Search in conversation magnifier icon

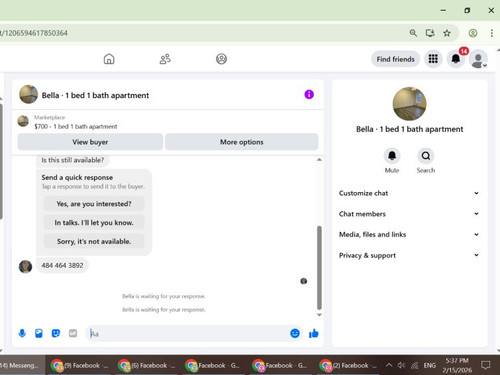[x=426, y=156]
